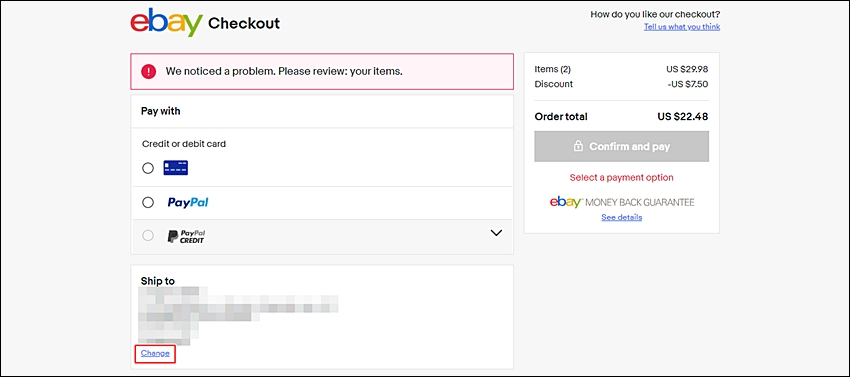Select the PayPal radio button

click(x=148, y=202)
